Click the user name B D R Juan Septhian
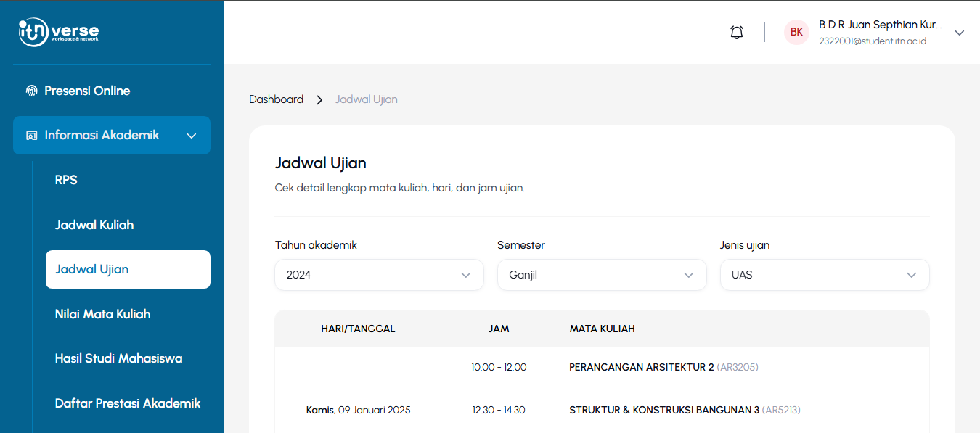The height and width of the screenshot is (433, 980). coord(880,25)
